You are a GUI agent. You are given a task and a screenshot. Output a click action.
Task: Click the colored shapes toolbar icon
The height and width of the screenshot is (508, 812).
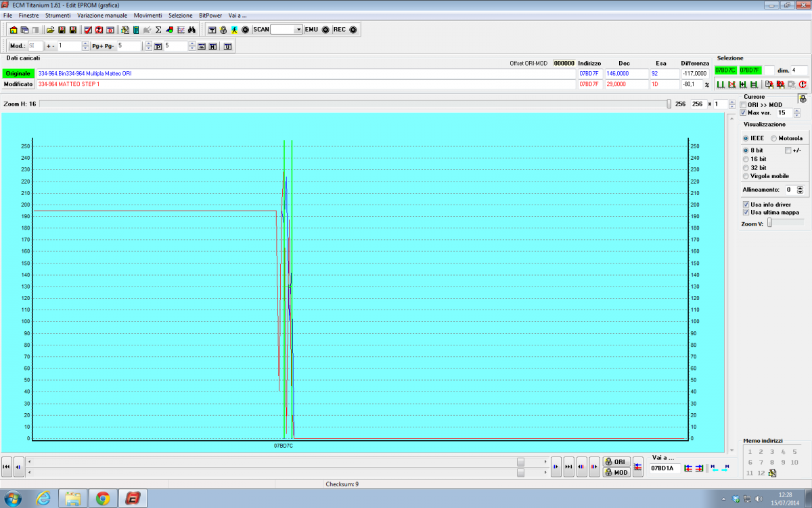pyautogui.click(x=169, y=30)
